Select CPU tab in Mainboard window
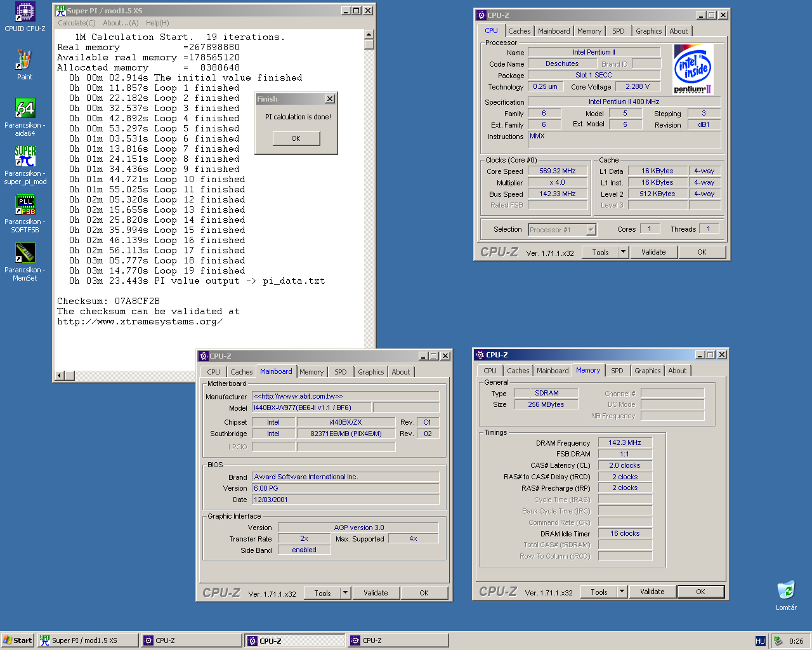The height and width of the screenshot is (650, 812). click(x=214, y=372)
